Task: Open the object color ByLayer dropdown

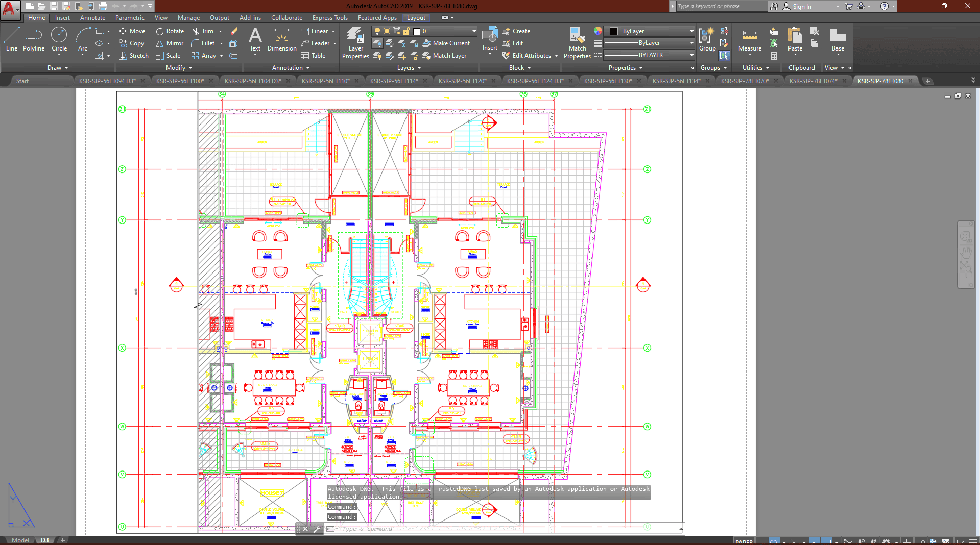Action: [x=649, y=31]
